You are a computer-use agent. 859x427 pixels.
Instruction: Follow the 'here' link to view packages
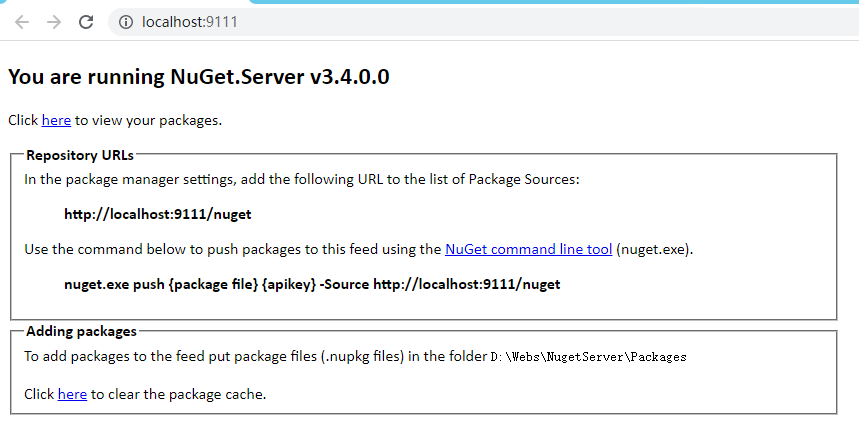coord(56,121)
